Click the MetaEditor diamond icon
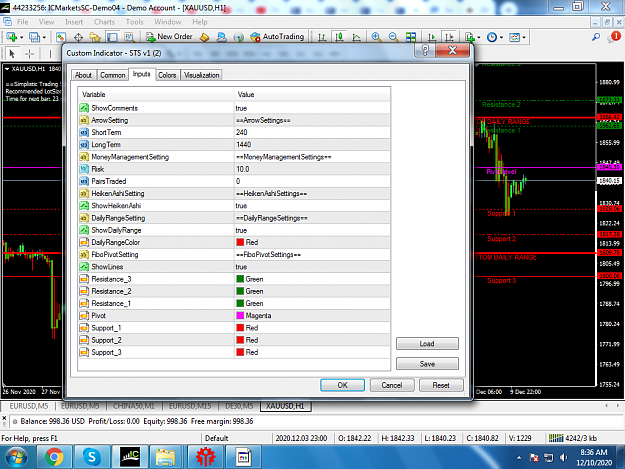 (x=204, y=37)
